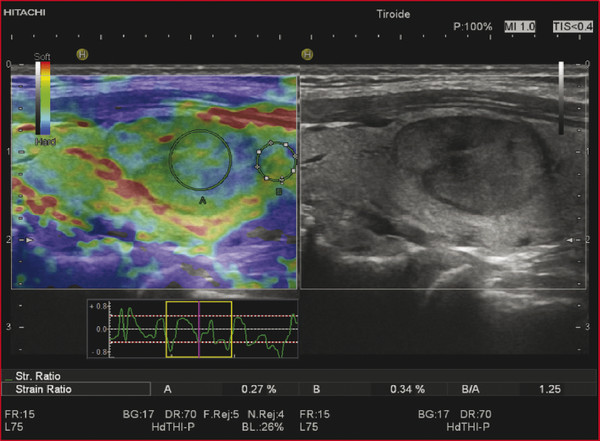Click the Soft/Hard elasticity color scale bar
Screen dimensions: 600x441
click(x=42, y=98)
